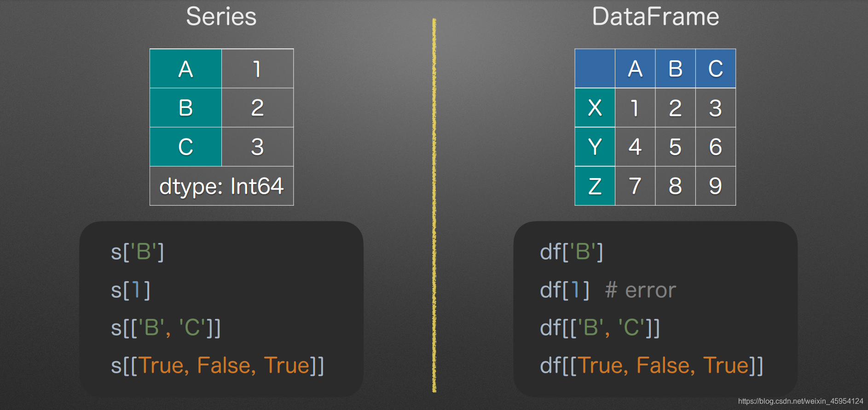Click the Series value 3 beside index C

point(258,147)
